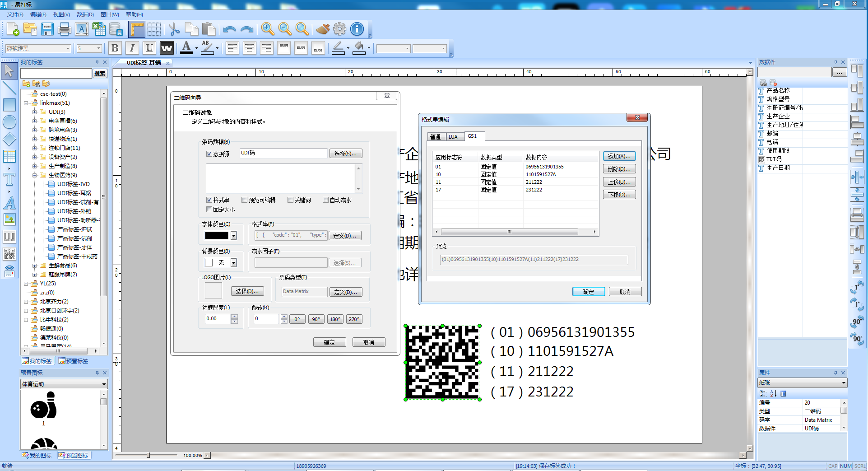The image size is (868, 471).
Task: Collapse the 生物医药(9) tree folder
Action: pyautogui.click(x=34, y=175)
